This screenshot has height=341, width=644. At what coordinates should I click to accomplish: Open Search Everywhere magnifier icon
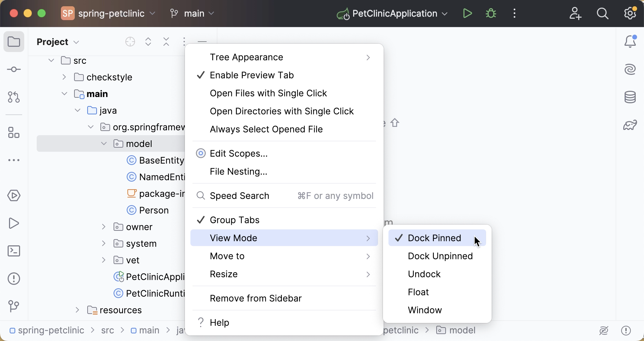tap(603, 14)
